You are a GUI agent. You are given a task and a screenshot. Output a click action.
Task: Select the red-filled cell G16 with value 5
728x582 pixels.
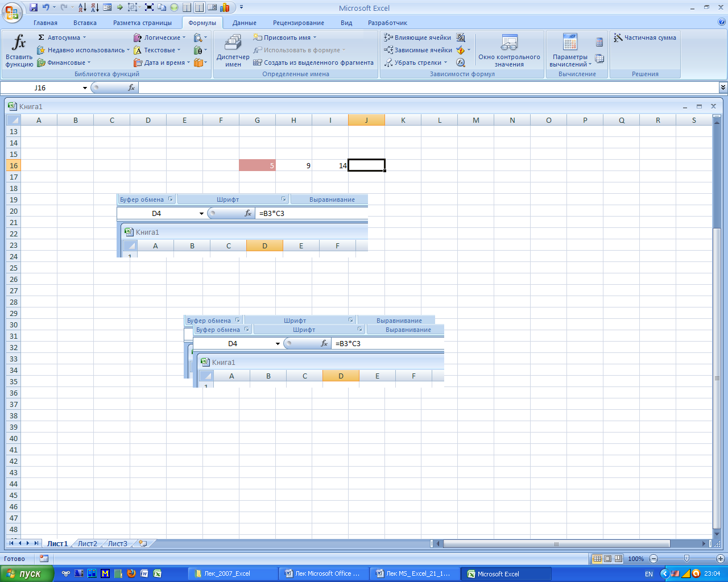(257, 165)
